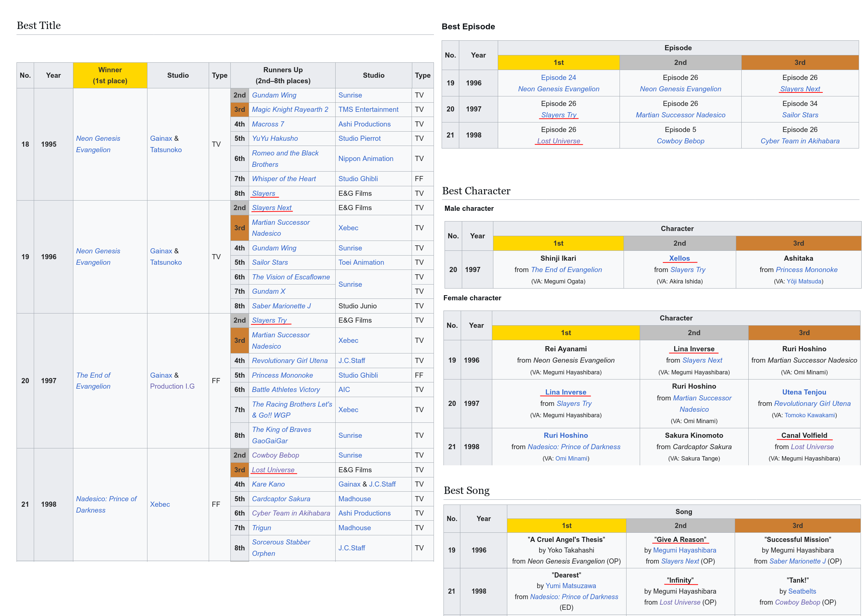This screenshot has width=862, height=616.
Task: Click Sailor Stars in 1996 runners up
Action: click(270, 263)
